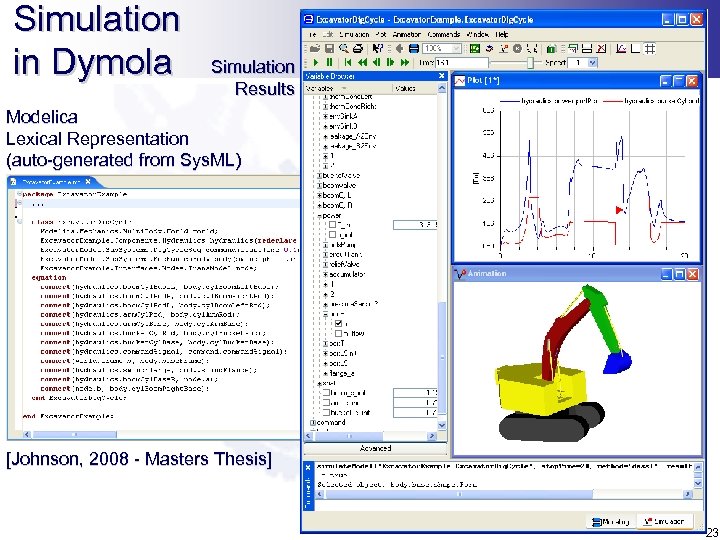720x540 pixels.
Task: Collapse the power tree node
Action: click(320, 215)
